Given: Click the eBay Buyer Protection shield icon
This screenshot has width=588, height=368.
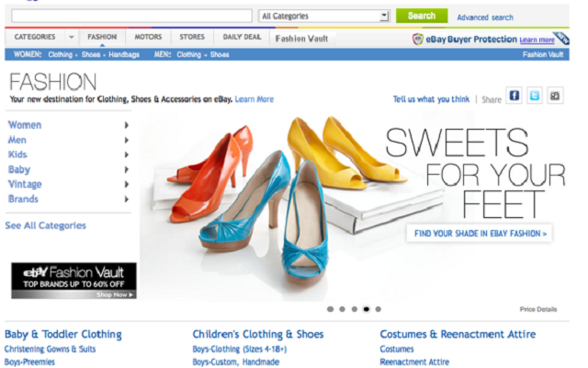Looking at the screenshot, I should (x=418, y=39).
